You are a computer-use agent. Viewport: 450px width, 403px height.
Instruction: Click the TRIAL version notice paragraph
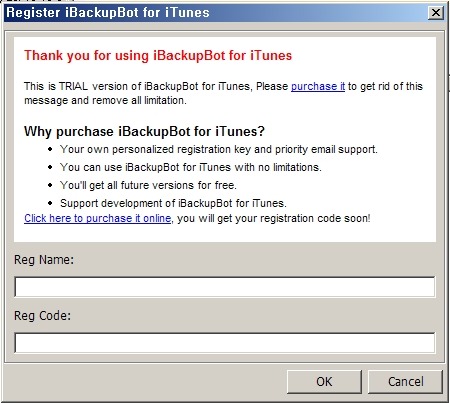[223, 93]
